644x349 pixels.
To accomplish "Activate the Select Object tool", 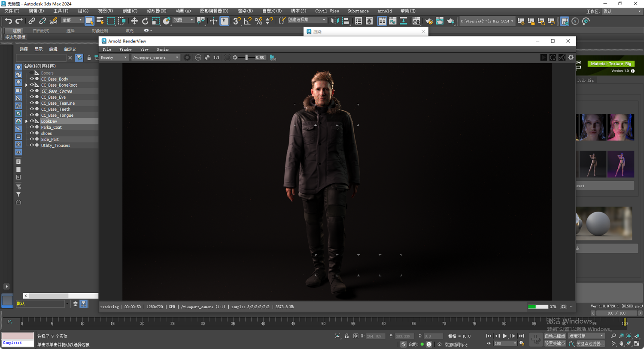I will pos(89,21).
